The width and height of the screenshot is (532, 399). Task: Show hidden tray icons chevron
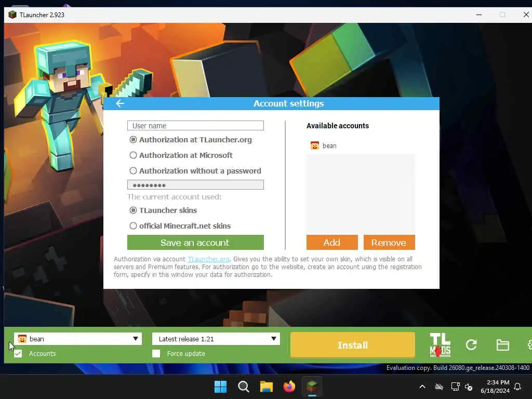coord(422,387)
